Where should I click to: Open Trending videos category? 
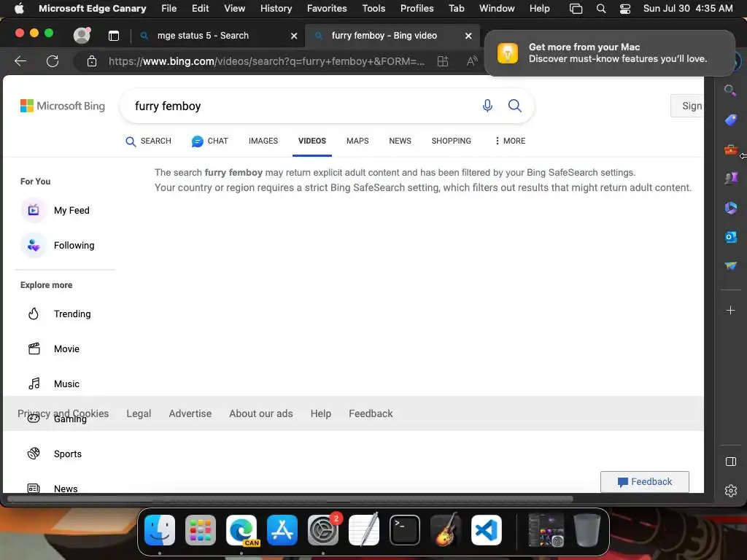click(58, 314)
